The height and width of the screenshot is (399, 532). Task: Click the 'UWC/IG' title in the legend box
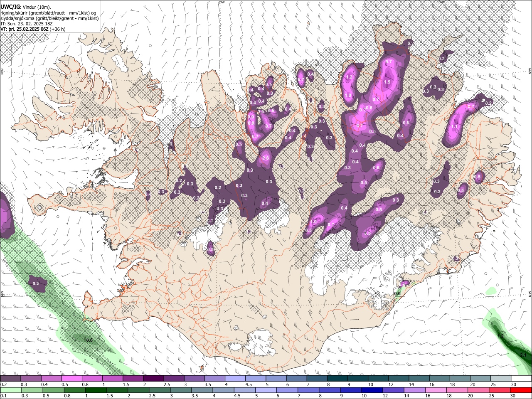10,7
